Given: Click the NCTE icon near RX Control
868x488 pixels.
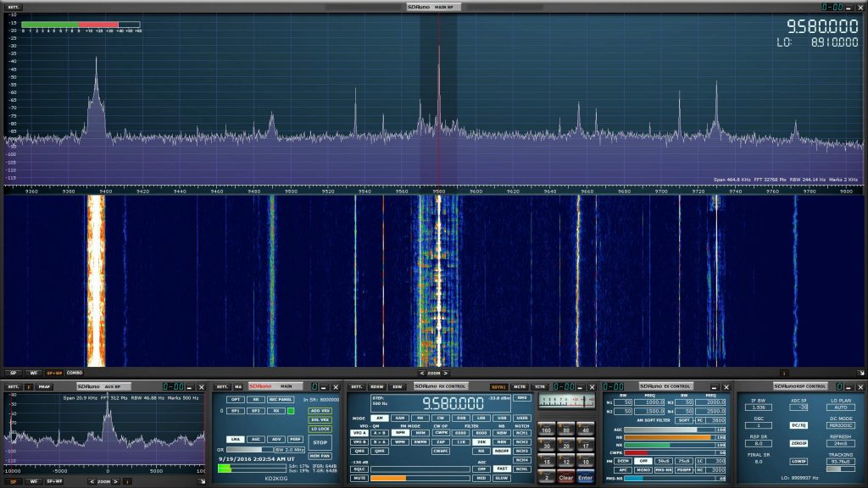Looking at the screenshot, I should [520, 386].
